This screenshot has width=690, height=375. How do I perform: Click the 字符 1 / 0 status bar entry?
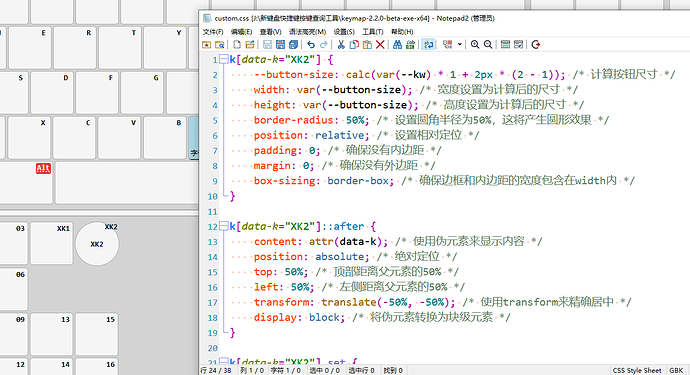pos(285,370)
